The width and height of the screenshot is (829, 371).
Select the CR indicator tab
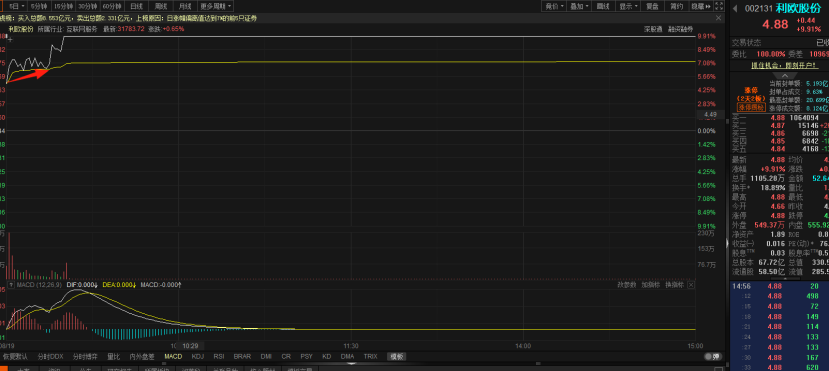[286, 356]
